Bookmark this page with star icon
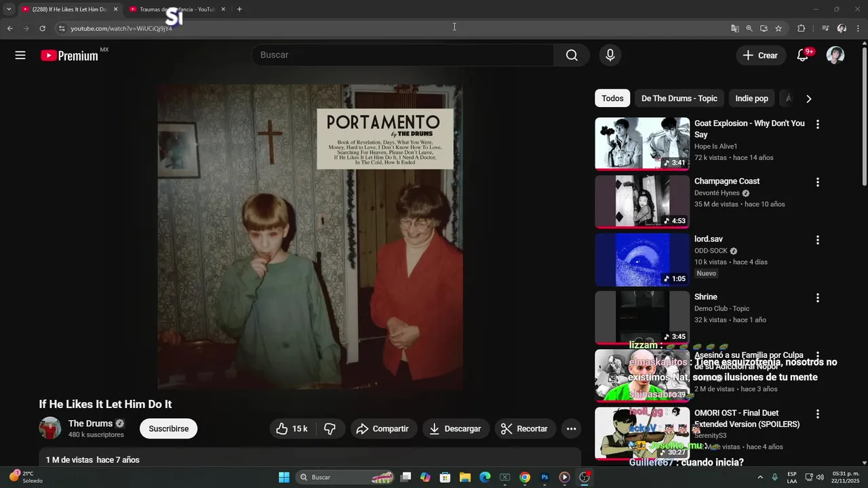The image size is (868, 488). tap(778, 28)
